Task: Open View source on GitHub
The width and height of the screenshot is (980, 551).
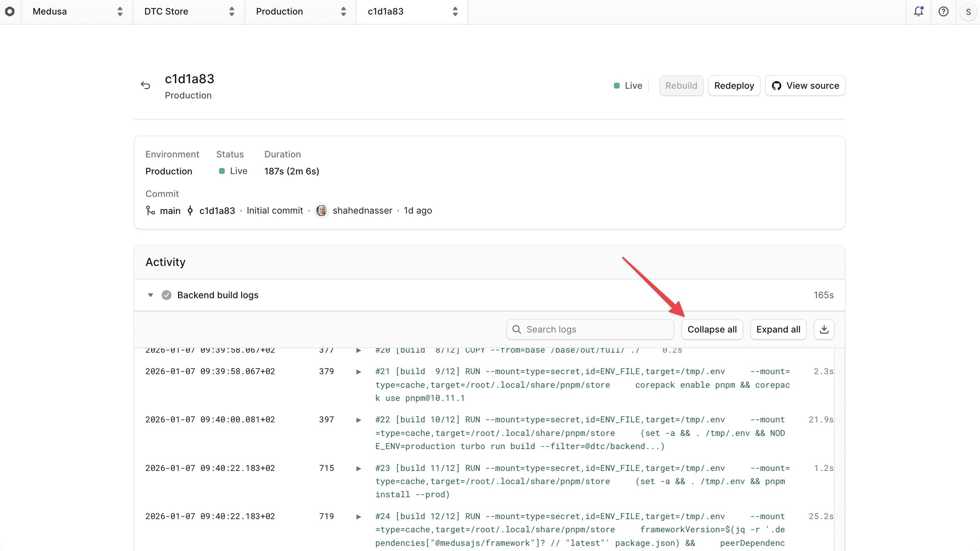Action: point(805,86)
